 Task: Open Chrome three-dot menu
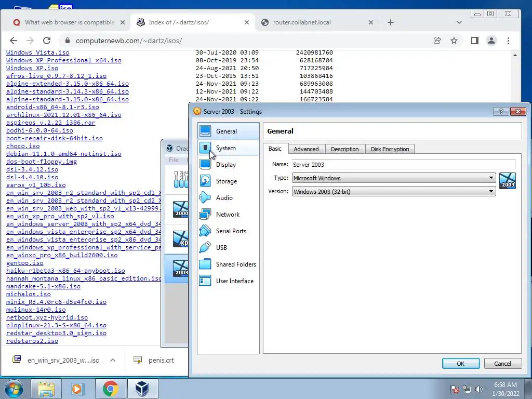(508, 41)
